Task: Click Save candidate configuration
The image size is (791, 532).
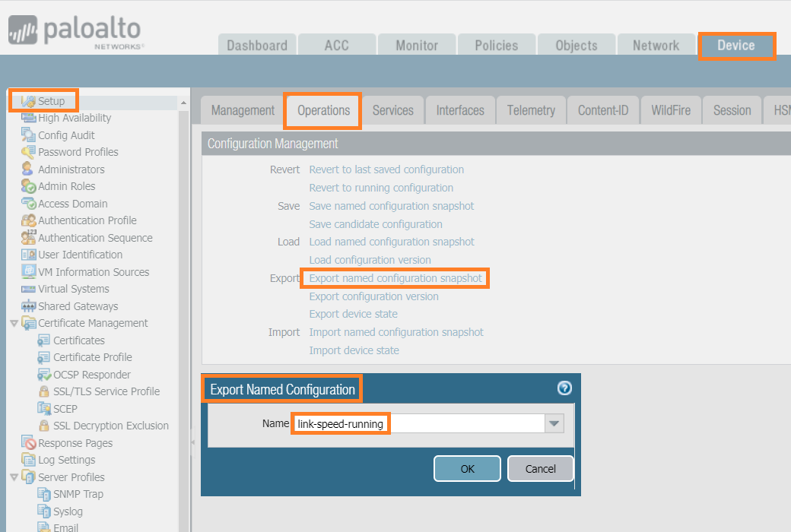Action: pos(375,224)
